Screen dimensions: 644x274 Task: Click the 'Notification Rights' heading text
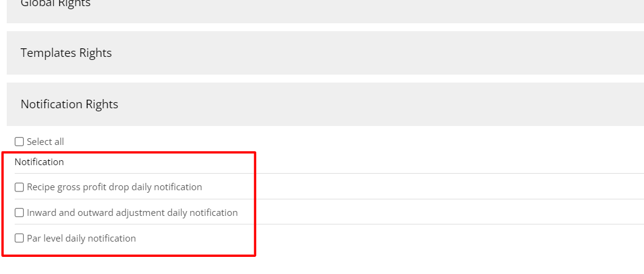click(x=69, y=105)
